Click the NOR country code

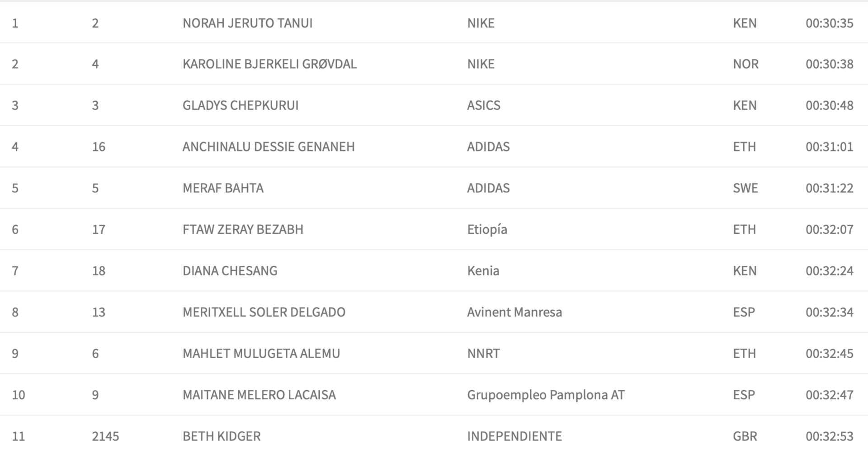[745, 64]
